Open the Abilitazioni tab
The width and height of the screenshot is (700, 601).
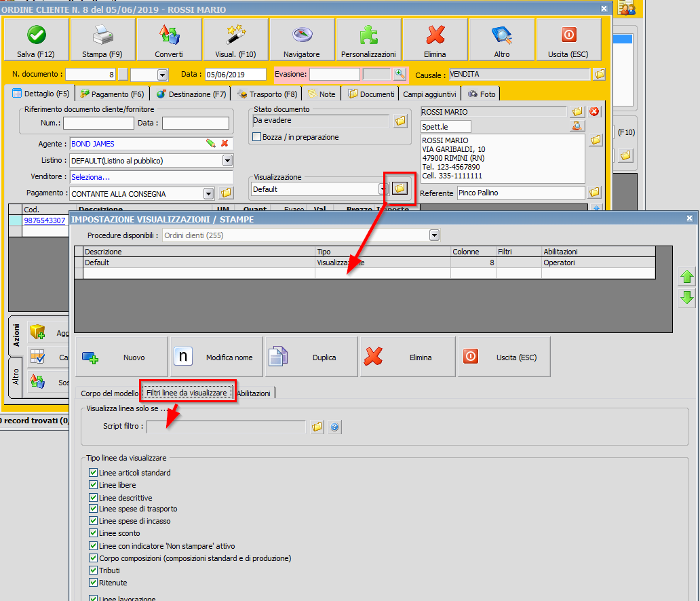coord(254,393)
